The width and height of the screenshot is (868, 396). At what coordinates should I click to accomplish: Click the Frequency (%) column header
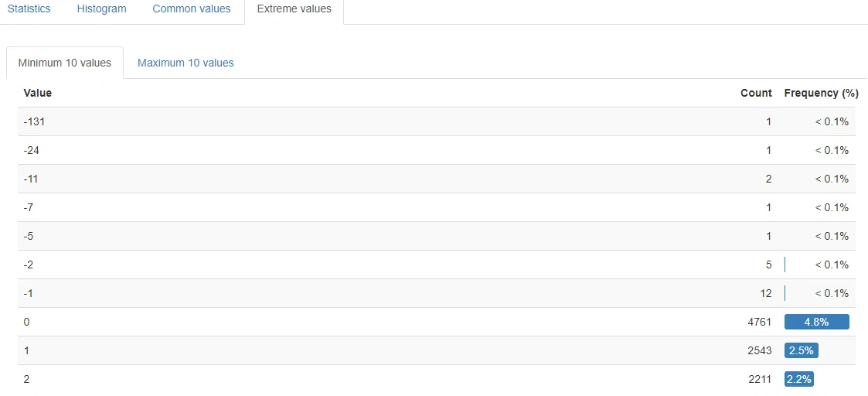pyautogui.click(x=822, y=93)
